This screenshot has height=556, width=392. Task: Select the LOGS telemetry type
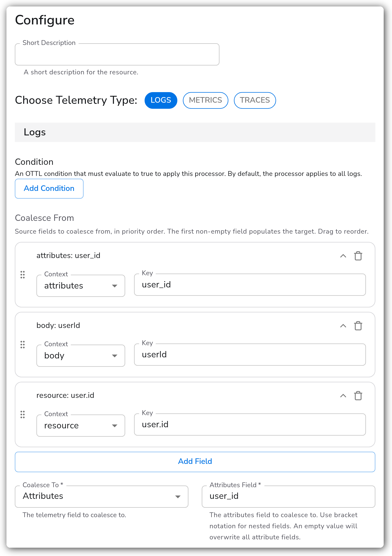(x=161, y=100)
